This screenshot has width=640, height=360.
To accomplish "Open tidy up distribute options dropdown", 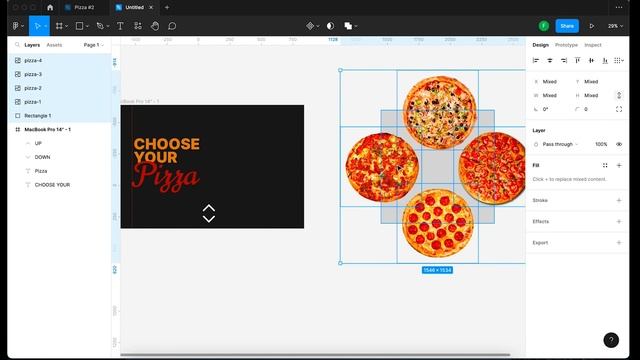I will pos(619,60).
